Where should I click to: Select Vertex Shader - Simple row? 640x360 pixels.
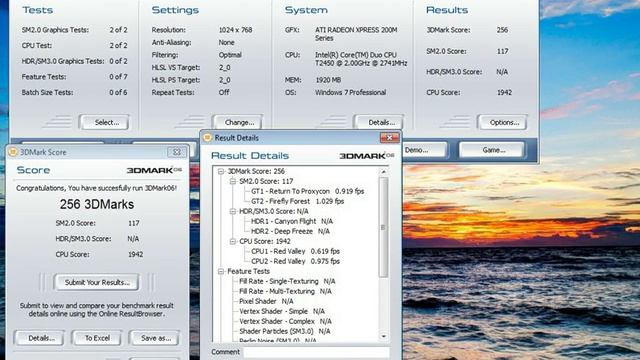282,311
